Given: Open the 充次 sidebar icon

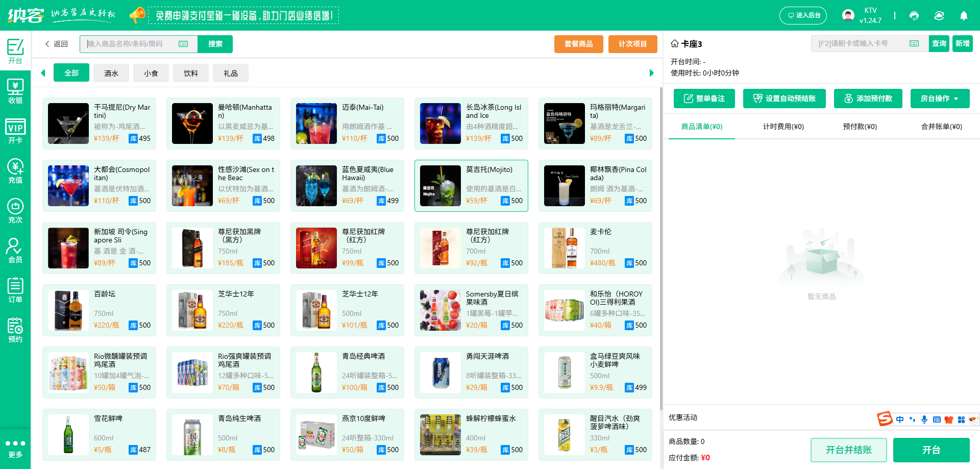Looking at the screenshot, I should (x=15, y=210).
